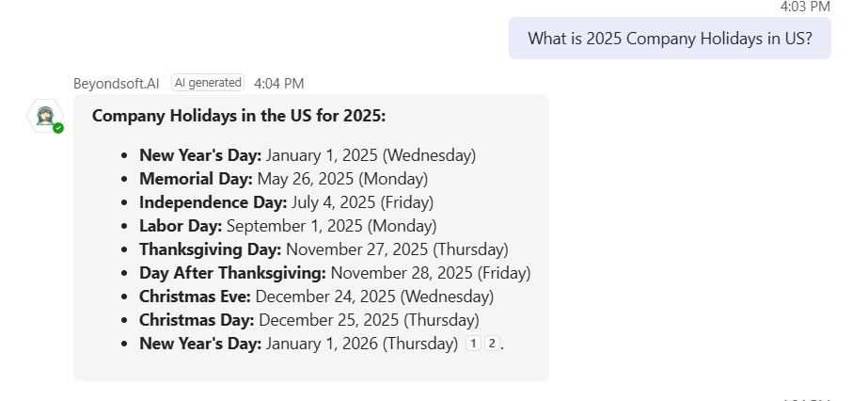
Task: Select the Day After Thanksgiving entry
Action: (x=335, y=273)
